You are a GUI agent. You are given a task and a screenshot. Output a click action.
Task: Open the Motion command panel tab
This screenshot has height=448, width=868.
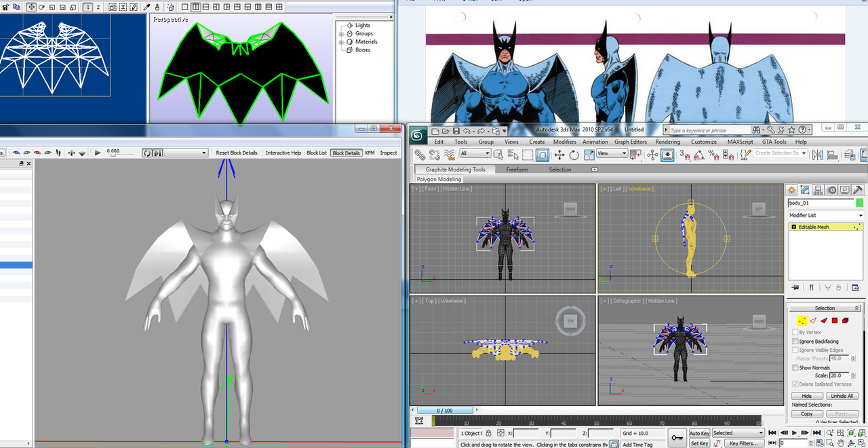click(831, 190)
